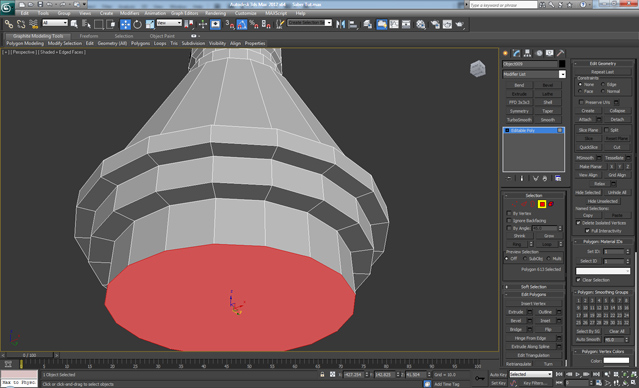This screenshot has height=388, width=639.
Task: Open Select by Name dialog icon
Action: [x=86, y=24]
